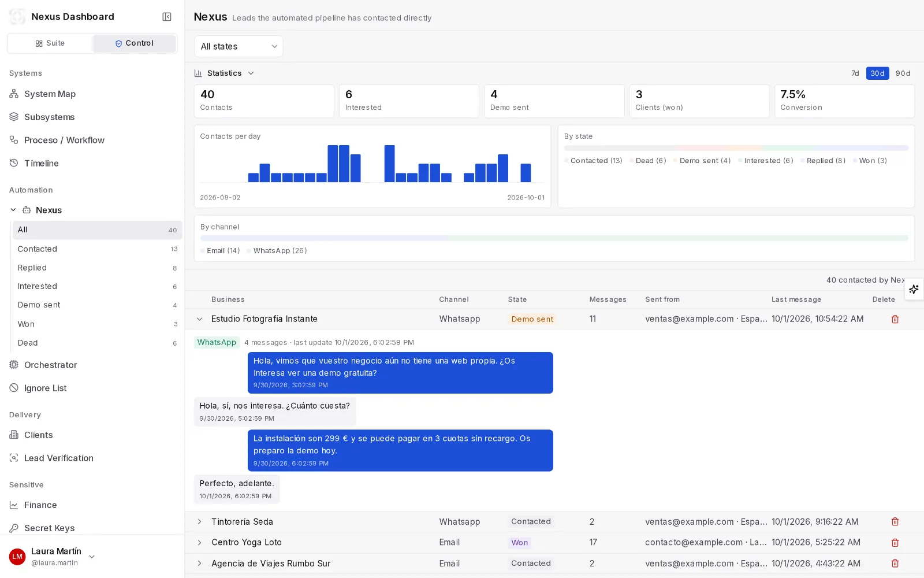
Task: Switch statistics range to 7d
Action: tap(855, 73)
